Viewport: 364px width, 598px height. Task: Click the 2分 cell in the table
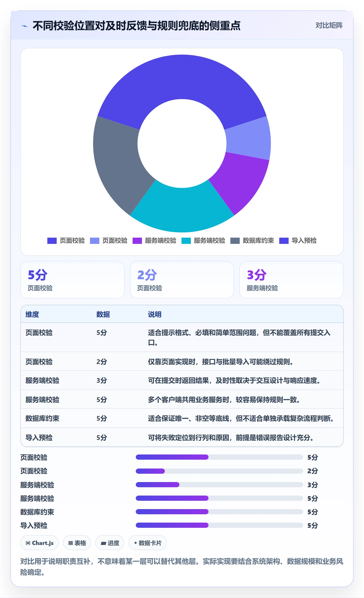tap(102, 362)
